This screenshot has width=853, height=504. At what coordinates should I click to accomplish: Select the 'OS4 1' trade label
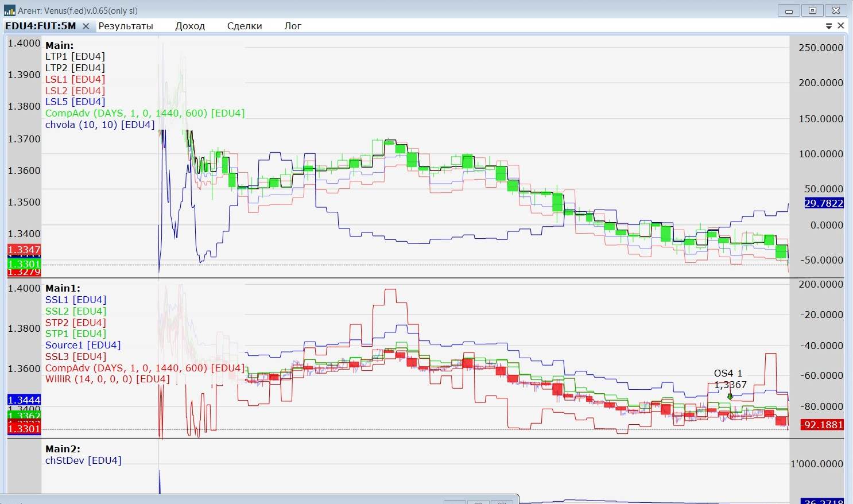tap(728, 373)
